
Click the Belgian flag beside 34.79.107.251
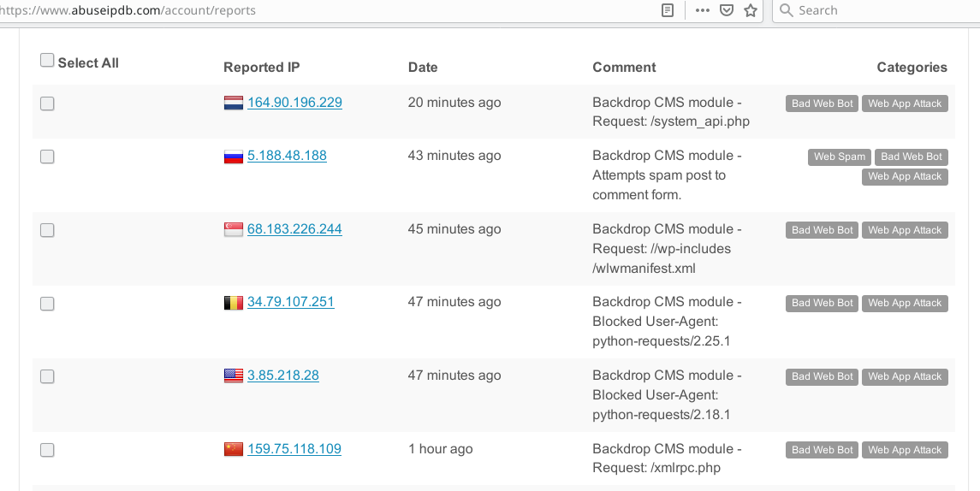[x=233, y=303]
